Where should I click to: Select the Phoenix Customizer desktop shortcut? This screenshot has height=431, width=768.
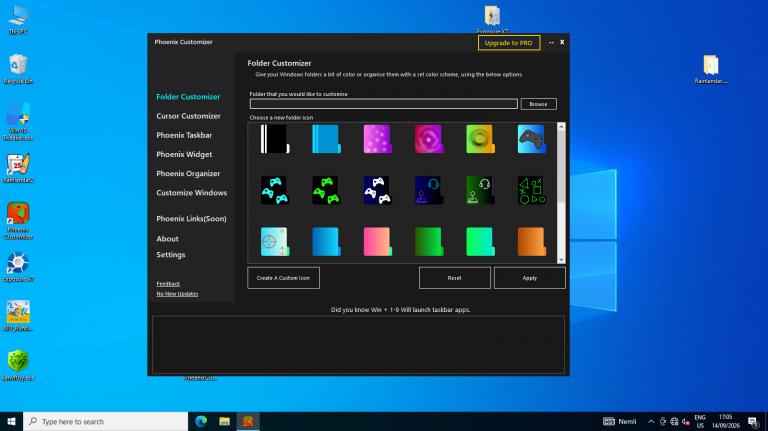[x=18, y=220]
